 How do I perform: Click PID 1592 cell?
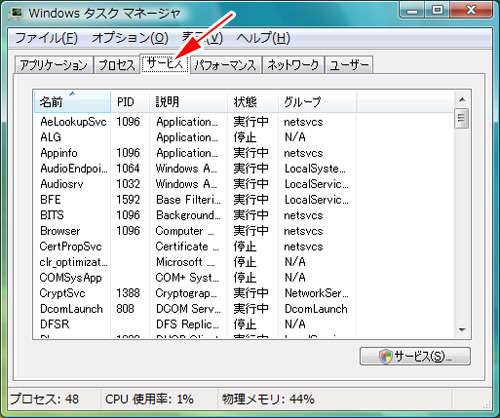(x=128, y=199)
